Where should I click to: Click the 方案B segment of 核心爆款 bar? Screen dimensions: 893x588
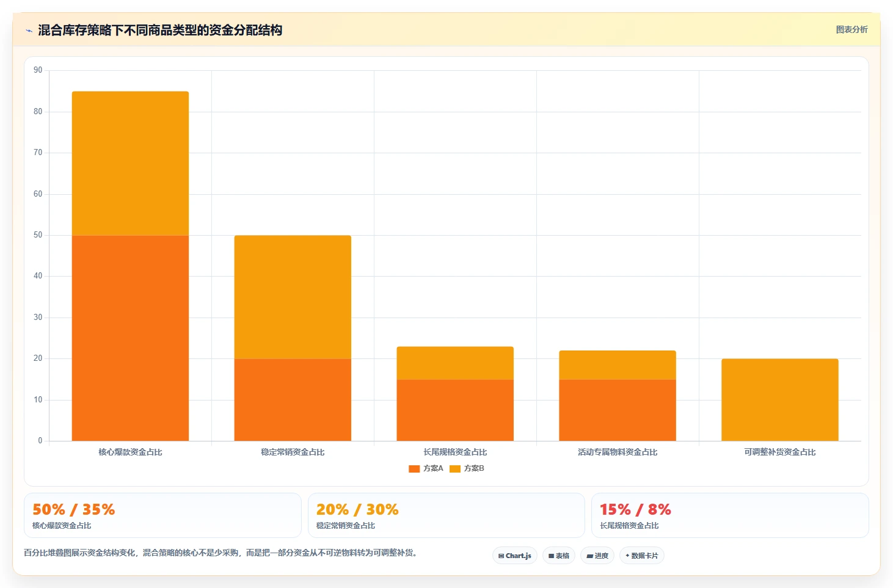pyautogui.click(x=130, y=163)
